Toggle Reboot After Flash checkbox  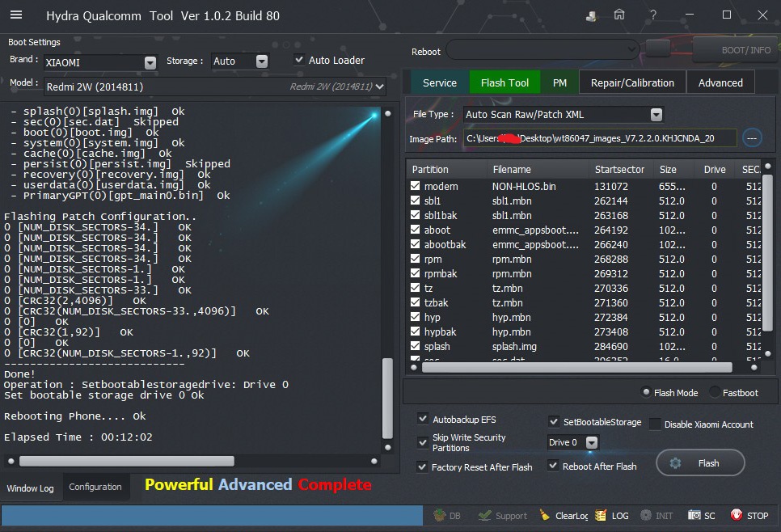pyautogui.click(x=553, y=466)
